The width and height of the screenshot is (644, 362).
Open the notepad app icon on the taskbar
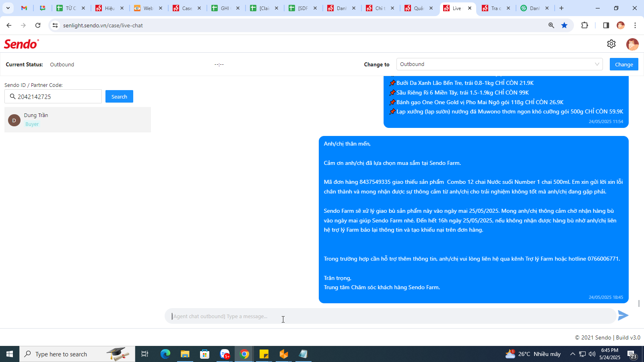[303, 354]
